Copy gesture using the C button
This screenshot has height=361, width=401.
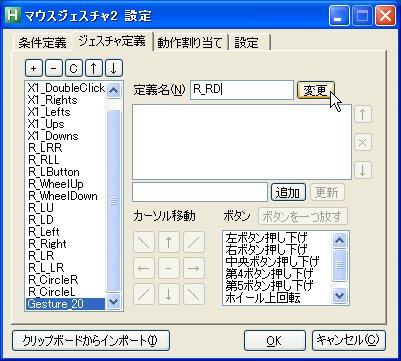click(x=74, y=69)
